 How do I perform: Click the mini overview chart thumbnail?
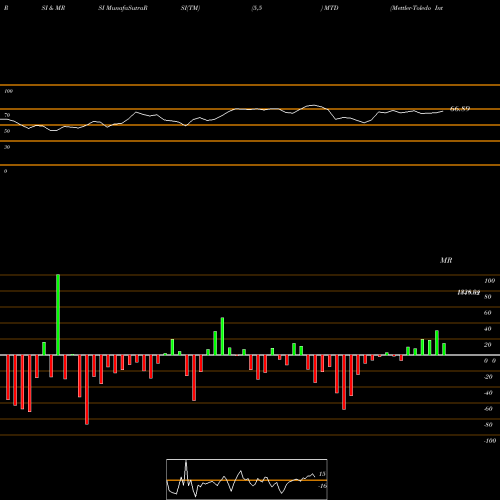point(247,479)
